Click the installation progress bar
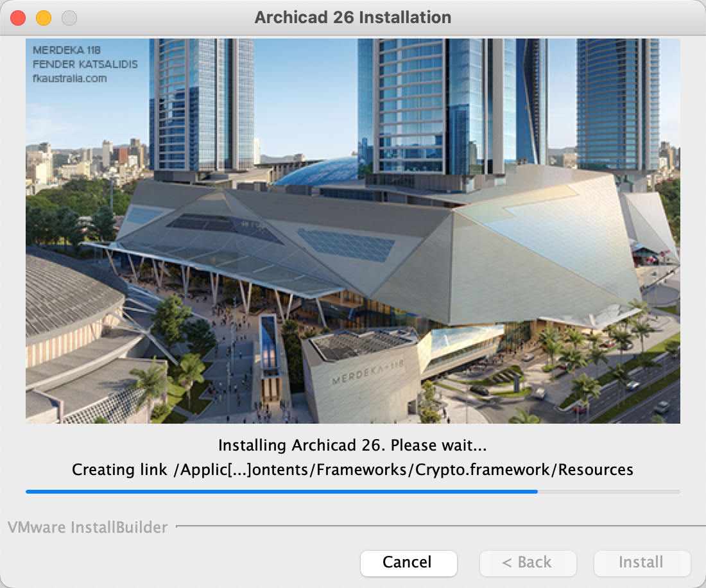The height and width of the screenshot is (588, 706). click(352, 492)
